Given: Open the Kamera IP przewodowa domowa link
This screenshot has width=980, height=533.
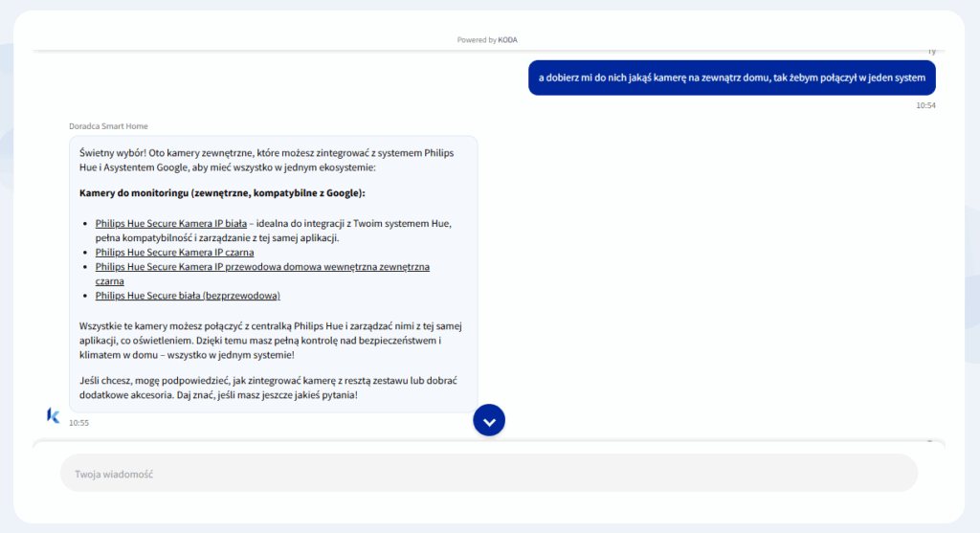Looking at the screenshot, I should click(x=262, y=274).
